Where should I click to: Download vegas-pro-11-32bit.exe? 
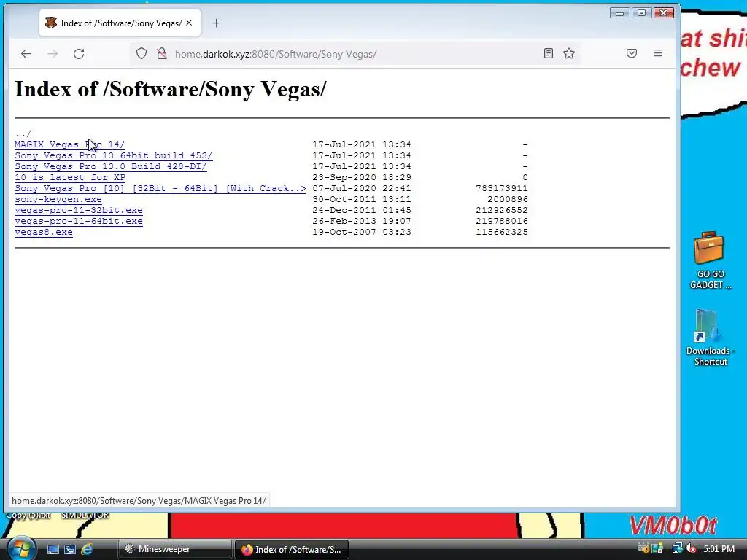79,210
